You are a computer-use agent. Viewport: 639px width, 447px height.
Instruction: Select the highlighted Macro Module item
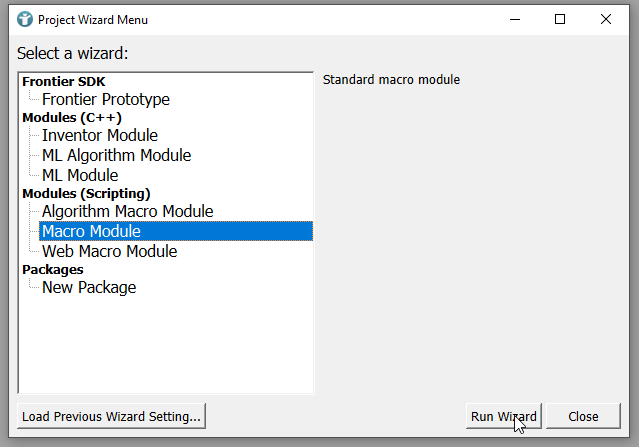click(x=91, y=231)
